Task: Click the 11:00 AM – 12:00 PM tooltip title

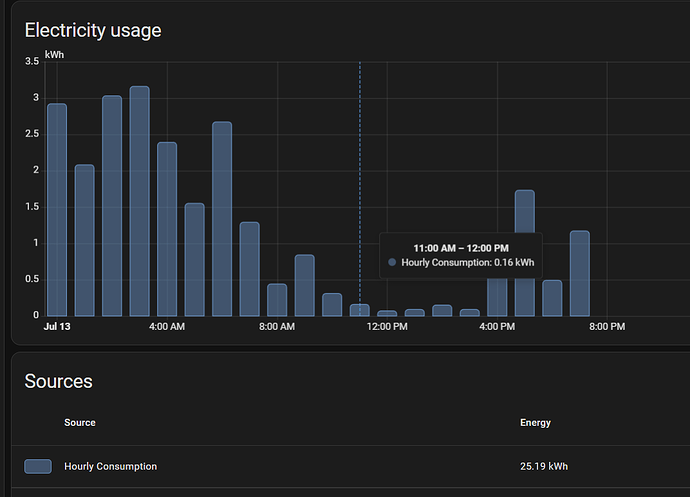Action: pyautogui.click(x=461, y=248)
